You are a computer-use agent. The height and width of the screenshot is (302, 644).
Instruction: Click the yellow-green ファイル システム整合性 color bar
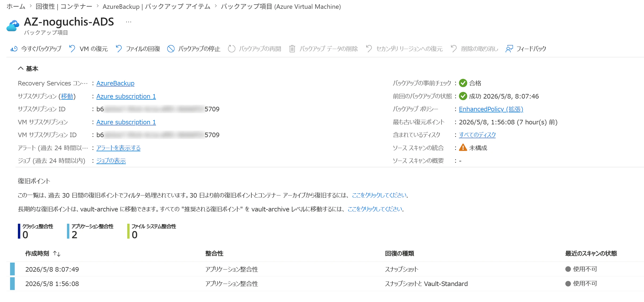[x=128, y=231]
